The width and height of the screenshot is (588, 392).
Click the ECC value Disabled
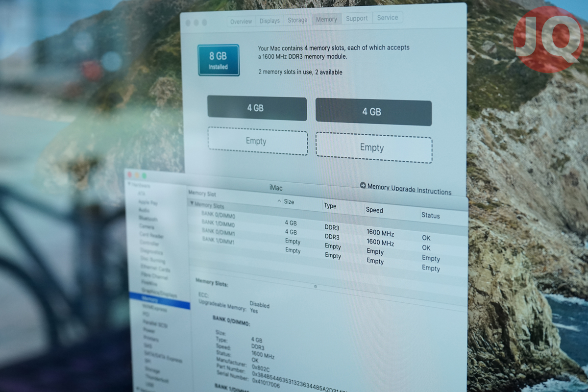[x=260, y=305]
